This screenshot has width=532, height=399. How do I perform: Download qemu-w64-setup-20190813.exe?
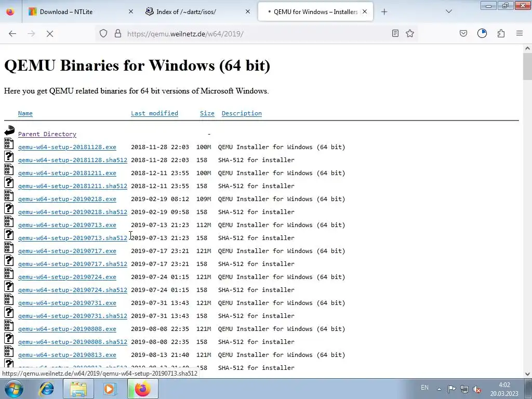[x=67, y=354]
